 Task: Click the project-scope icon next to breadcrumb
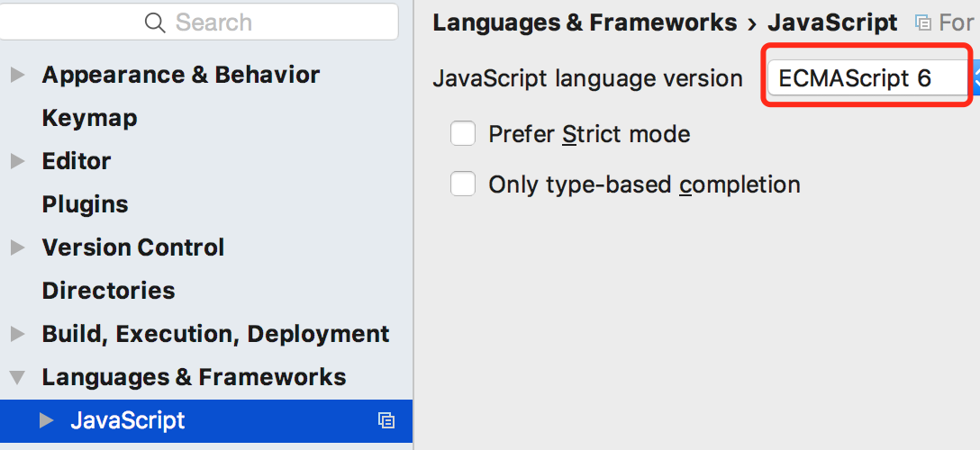(922, 22)
